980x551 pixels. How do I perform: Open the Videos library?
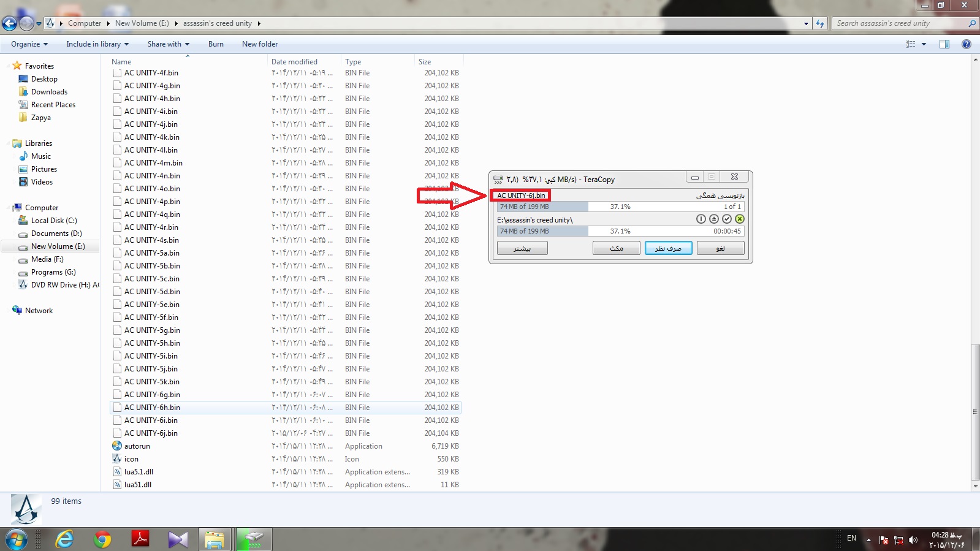[x=42, y=182]
